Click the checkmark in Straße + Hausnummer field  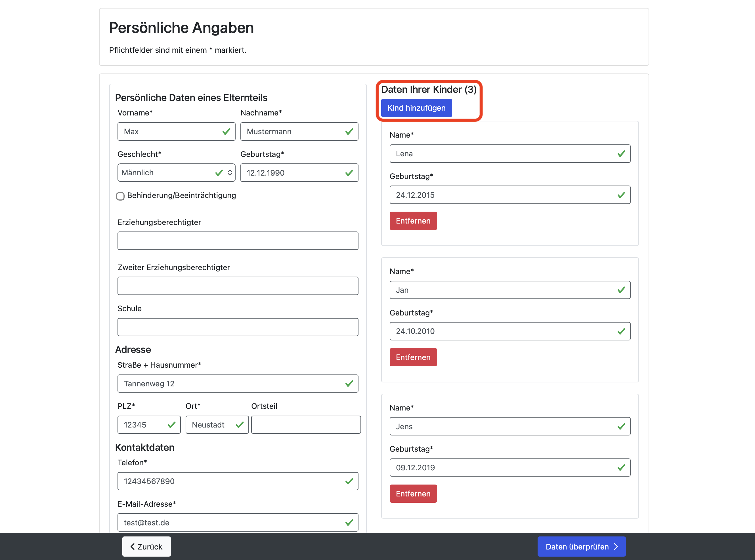coord(349,384)
